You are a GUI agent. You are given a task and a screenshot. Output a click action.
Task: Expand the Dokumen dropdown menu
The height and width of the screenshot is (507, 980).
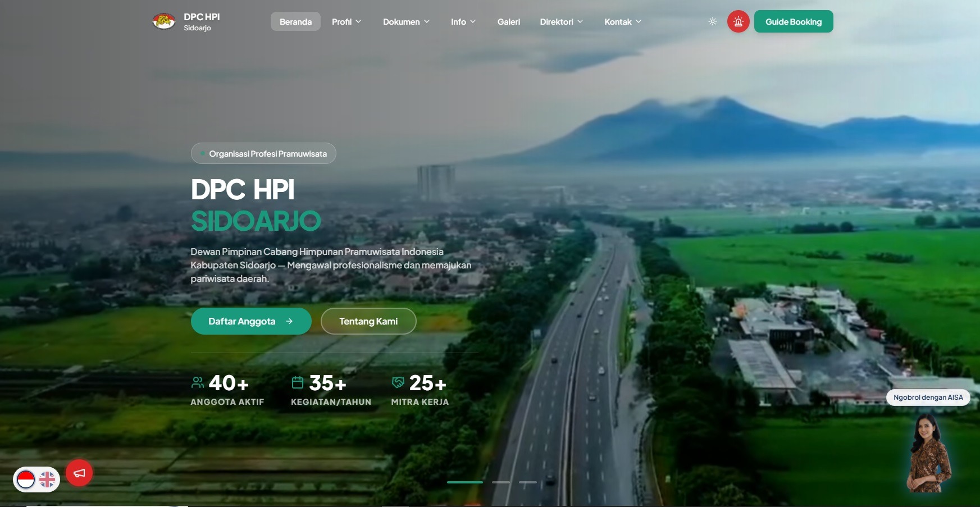pyautogui.click(x=407, y=21)
